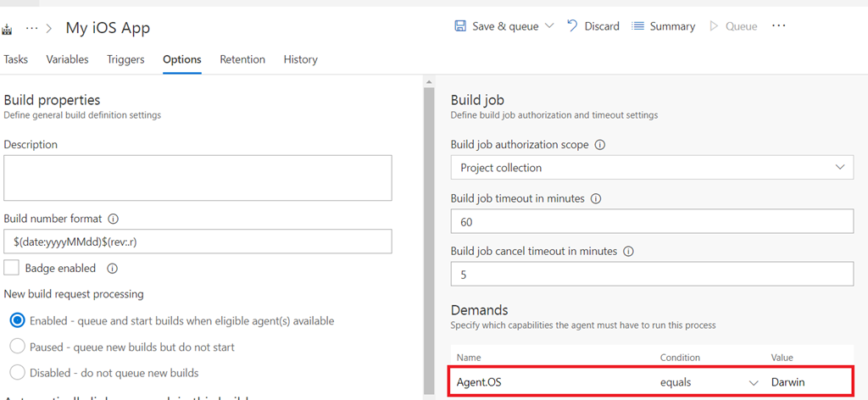
Task: Click the Discard undo arrow icon
Action: coord(572,26)
